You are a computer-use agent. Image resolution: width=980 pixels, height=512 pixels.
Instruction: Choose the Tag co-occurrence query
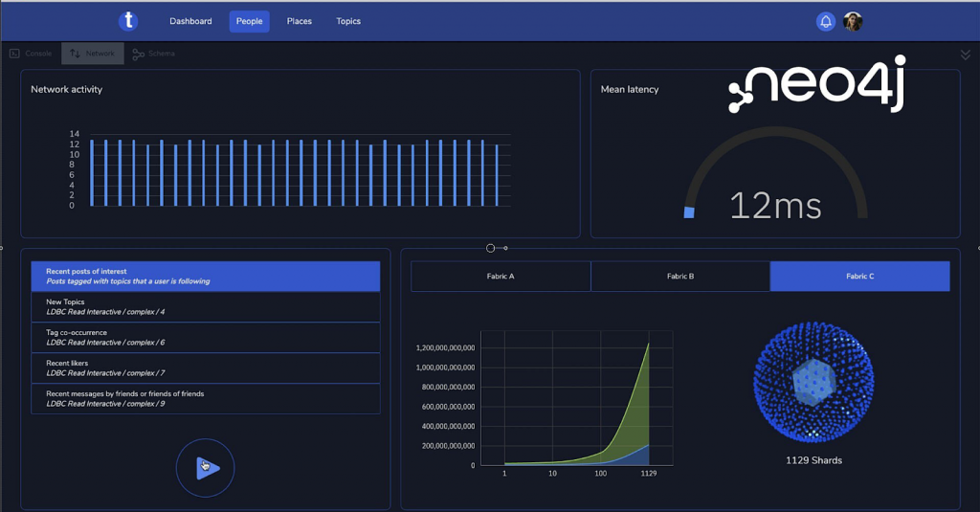click(206, 338)
